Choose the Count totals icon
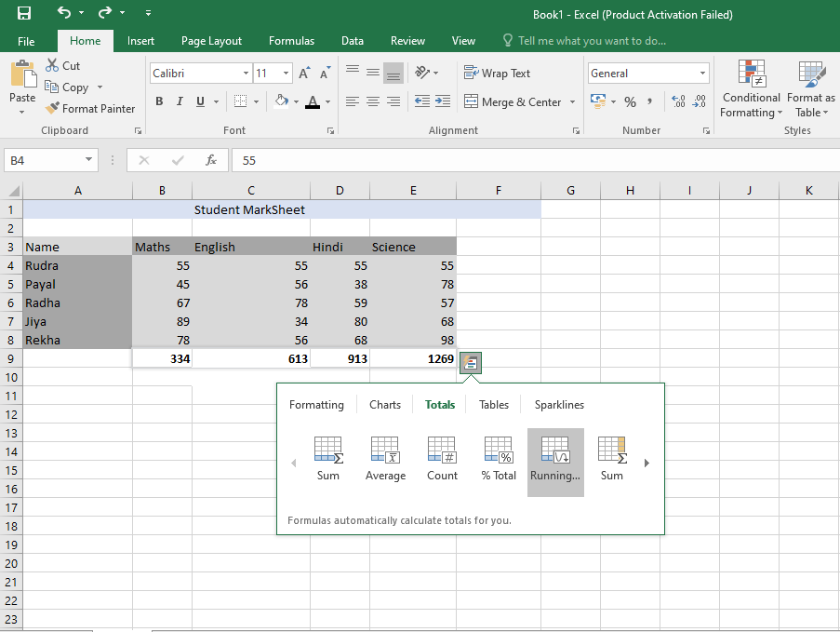The image size is (840, 632). [442, 450]
